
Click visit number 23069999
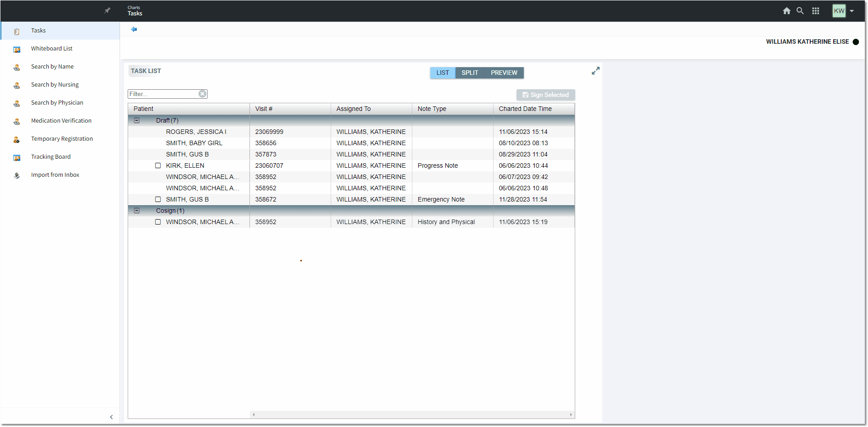(x=269, y=132)
